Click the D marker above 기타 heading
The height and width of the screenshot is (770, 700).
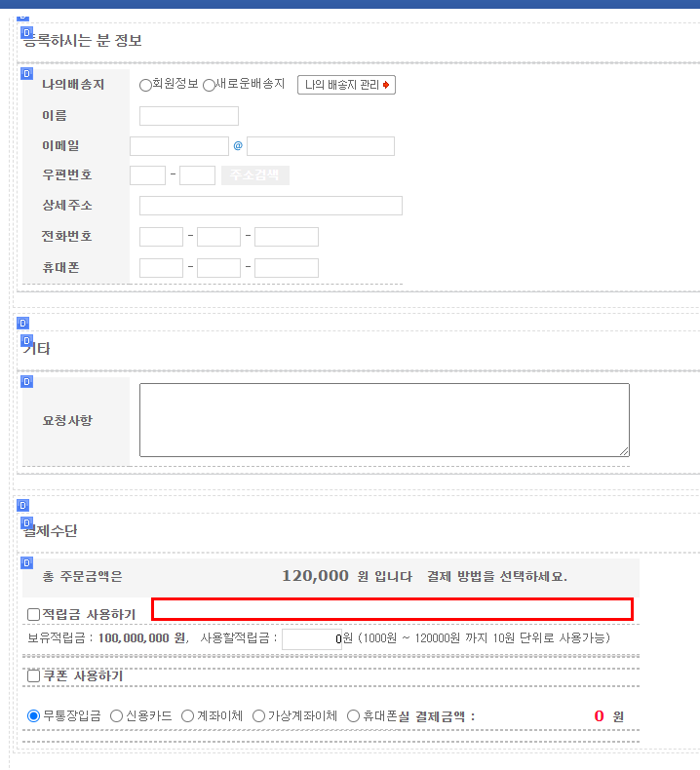(x=23, y=324)
